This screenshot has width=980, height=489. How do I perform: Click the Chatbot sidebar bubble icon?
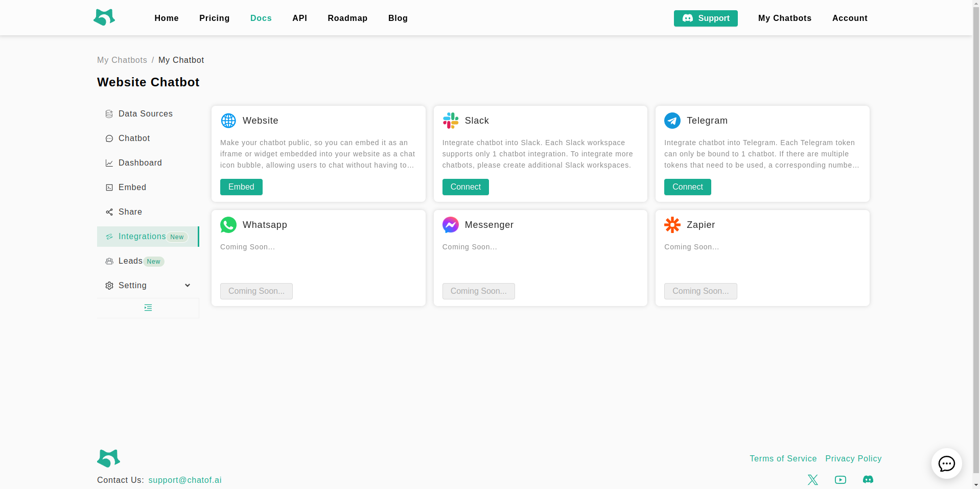[x=109, y=138]
